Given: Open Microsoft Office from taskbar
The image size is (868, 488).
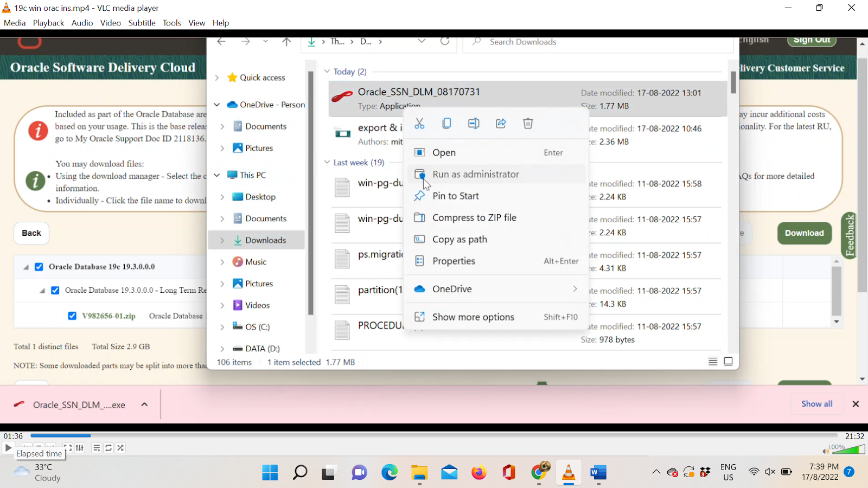Looking at the screenshot, I should (x=509, y=473).
